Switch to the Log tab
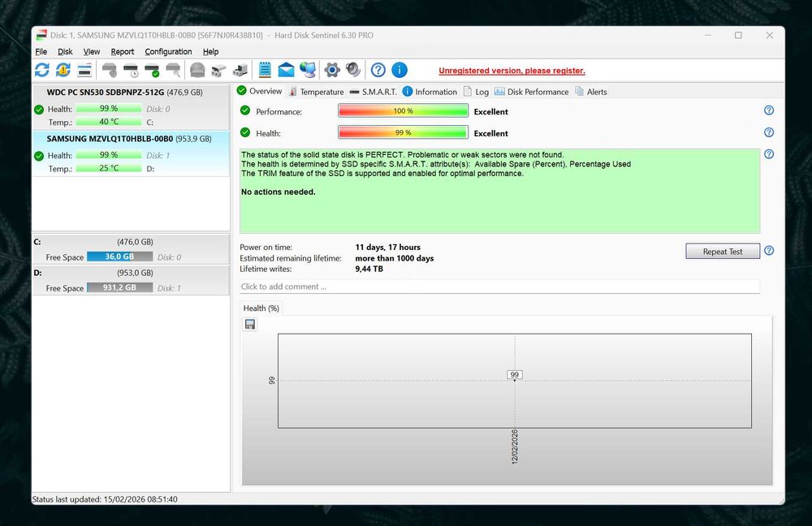 476,92
